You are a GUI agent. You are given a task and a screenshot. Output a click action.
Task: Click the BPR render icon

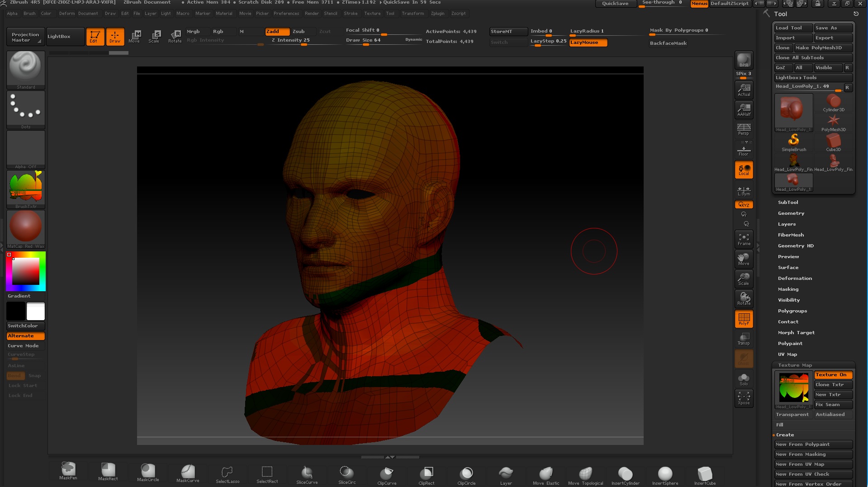click(744, 61)
